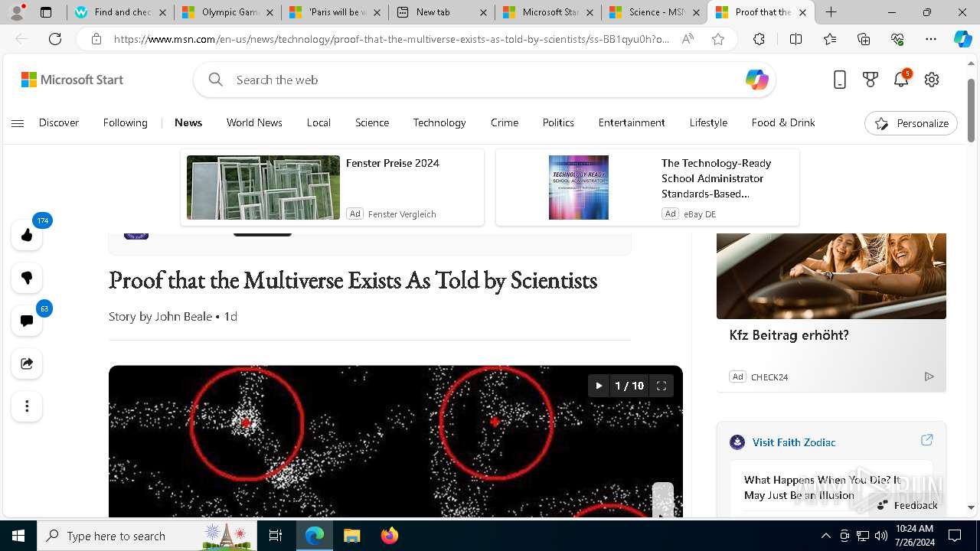Open the MSN settings gear icon
980x551 pixels.
932,80
